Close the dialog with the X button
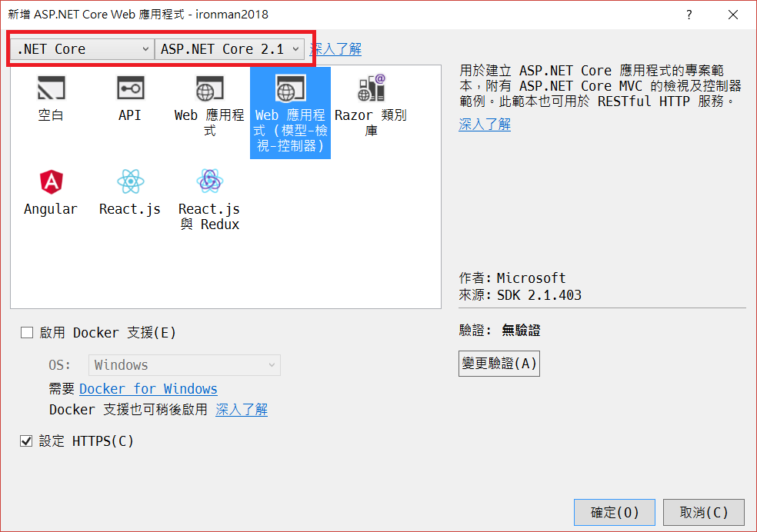This screenshot has width=757, height=532. tap(733, 15)
